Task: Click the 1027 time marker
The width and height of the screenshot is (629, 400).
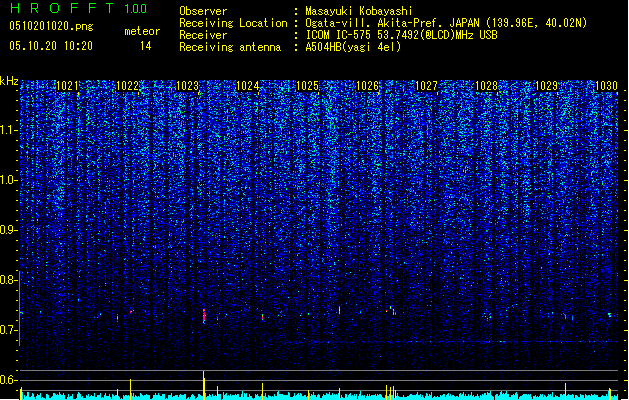Action: point(426,86)
